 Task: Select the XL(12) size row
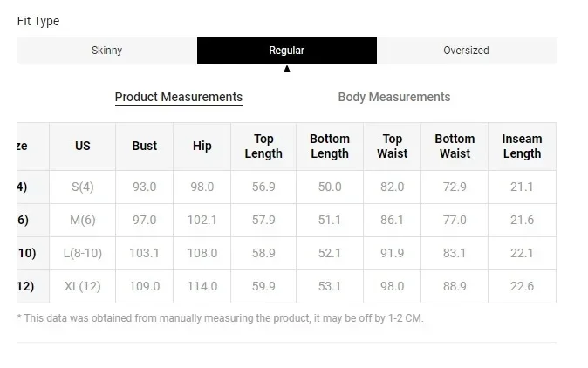point(287,286)
